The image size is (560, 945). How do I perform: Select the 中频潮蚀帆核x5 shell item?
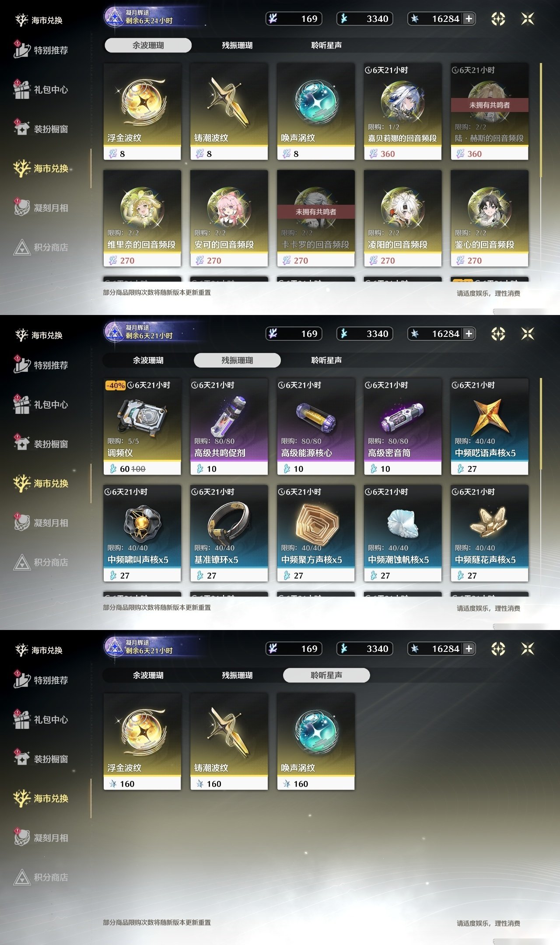pos(402,533)
